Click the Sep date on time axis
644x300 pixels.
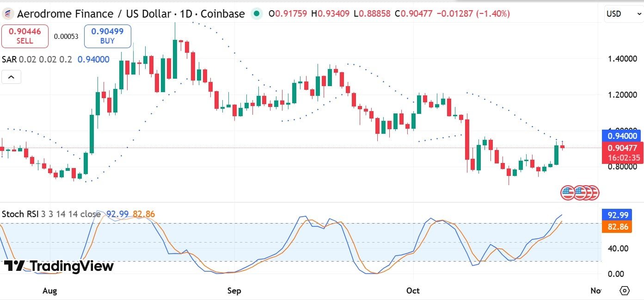(x=234, y=291)
